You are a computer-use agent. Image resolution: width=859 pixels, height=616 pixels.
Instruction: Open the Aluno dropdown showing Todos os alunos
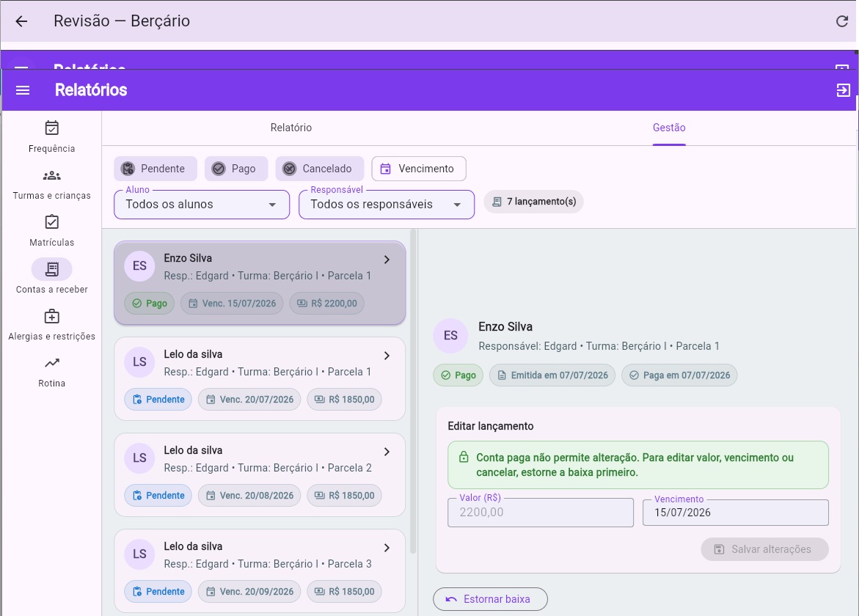pyautogui.click(x=202, y=205)
